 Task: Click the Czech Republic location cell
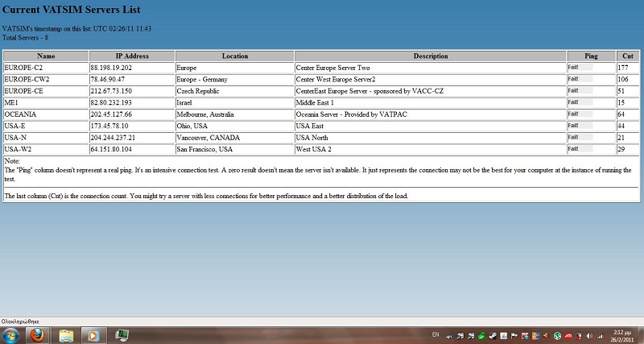235,91
